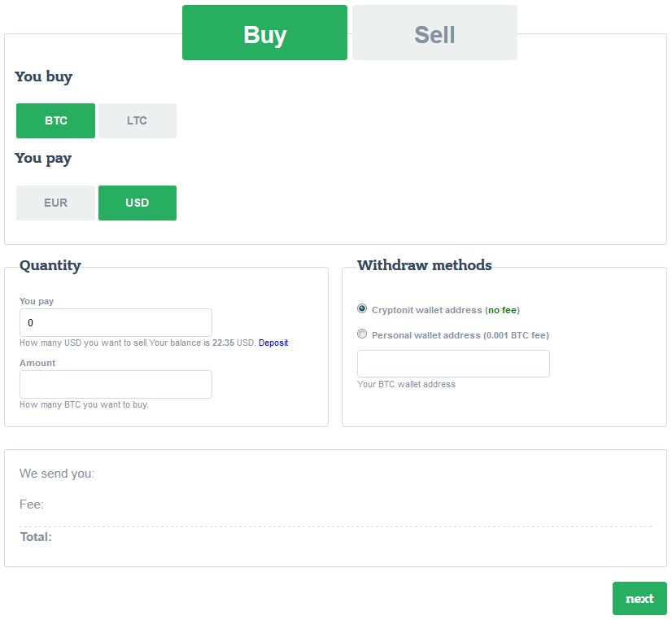Click the Withdraw methods heading

coord(425,265)
